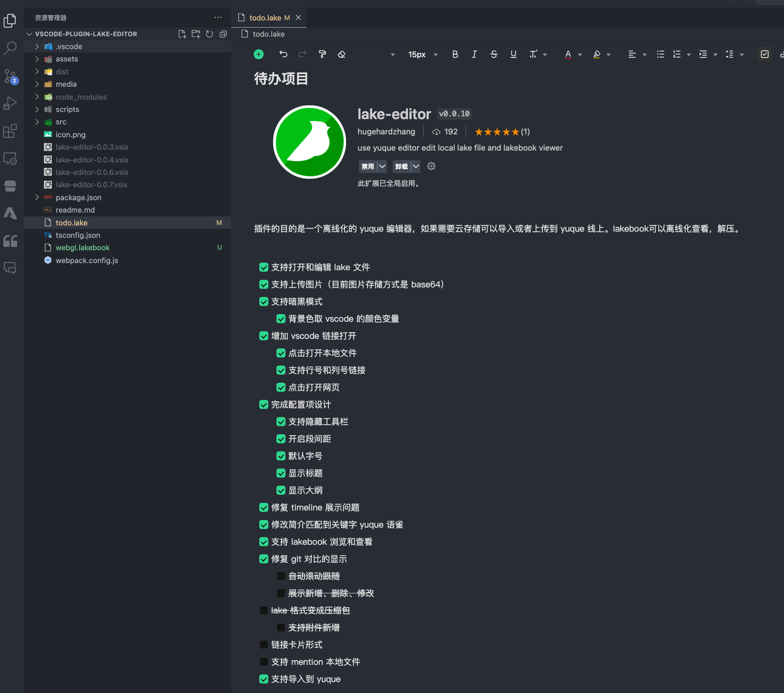
Task: Open Source Control view with badge 2
Action: [x=10, y=76]
